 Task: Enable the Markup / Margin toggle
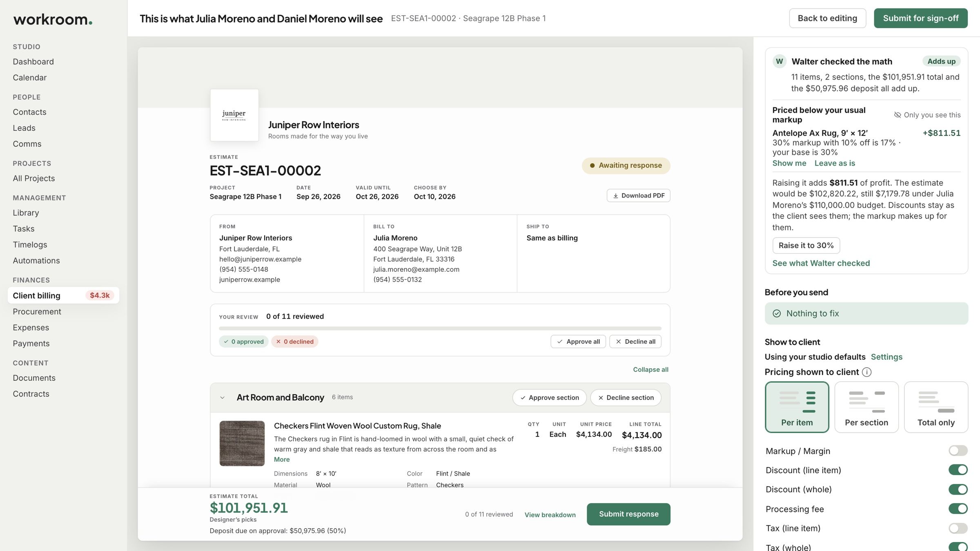point(958,451)
